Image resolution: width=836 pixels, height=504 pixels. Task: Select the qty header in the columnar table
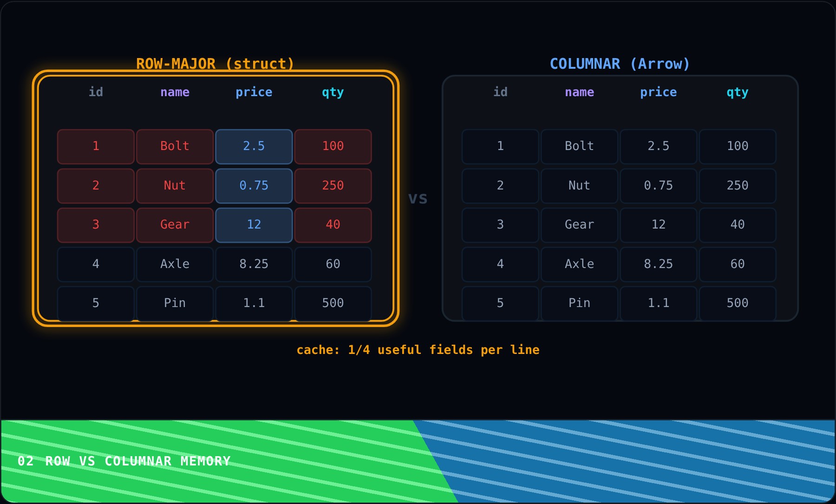[x=738, y=92]
